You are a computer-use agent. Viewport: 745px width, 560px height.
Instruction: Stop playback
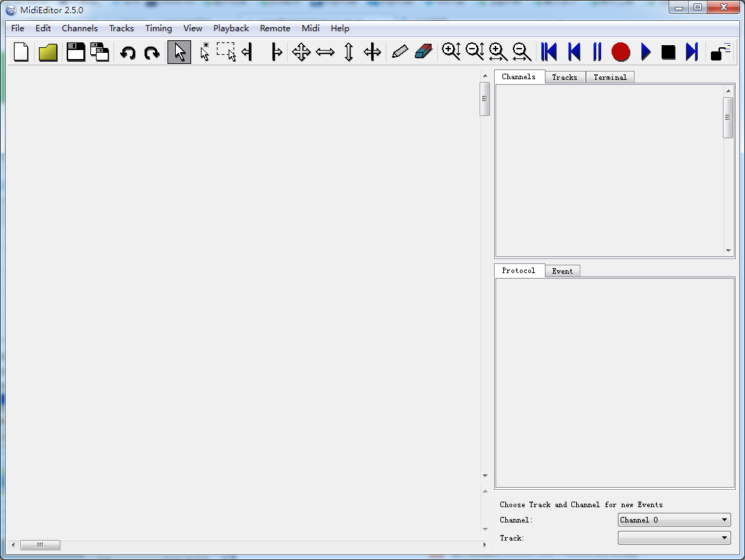(668, 52)
